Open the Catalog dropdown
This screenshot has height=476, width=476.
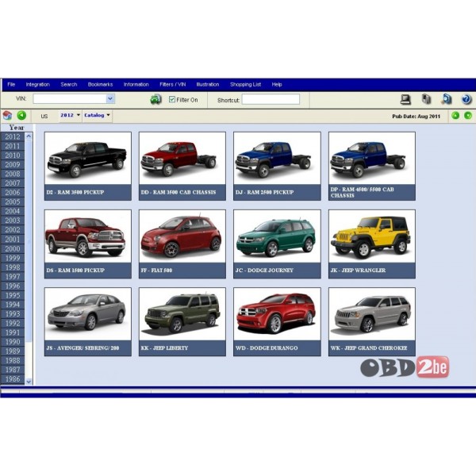pos(97,115)
